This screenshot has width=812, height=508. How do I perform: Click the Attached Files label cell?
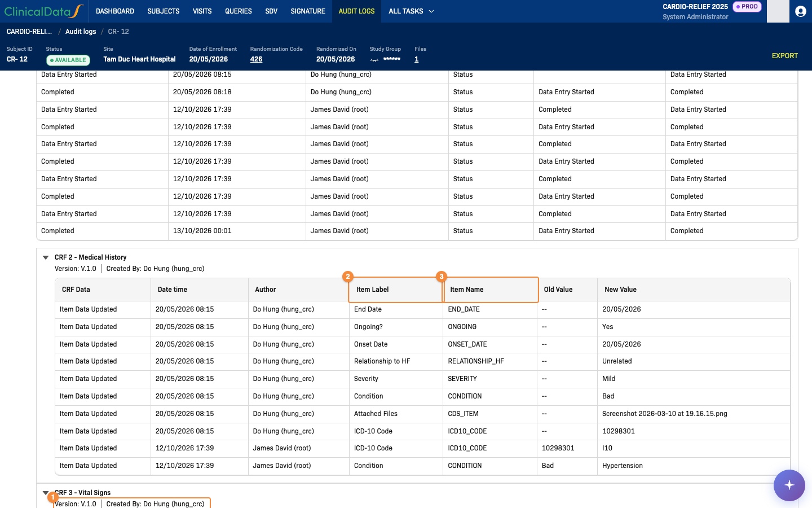pos(396,414)
